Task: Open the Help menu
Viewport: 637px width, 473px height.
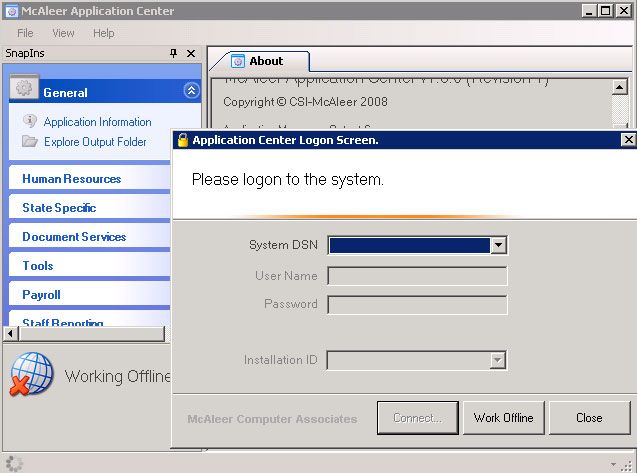Action: click(x=104, y=33)
